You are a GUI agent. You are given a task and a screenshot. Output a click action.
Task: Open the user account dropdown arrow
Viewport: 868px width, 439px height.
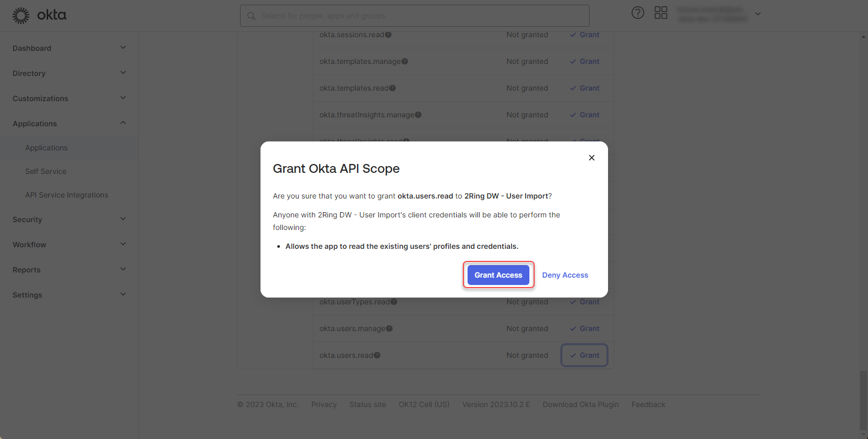[x=757, y=14]
